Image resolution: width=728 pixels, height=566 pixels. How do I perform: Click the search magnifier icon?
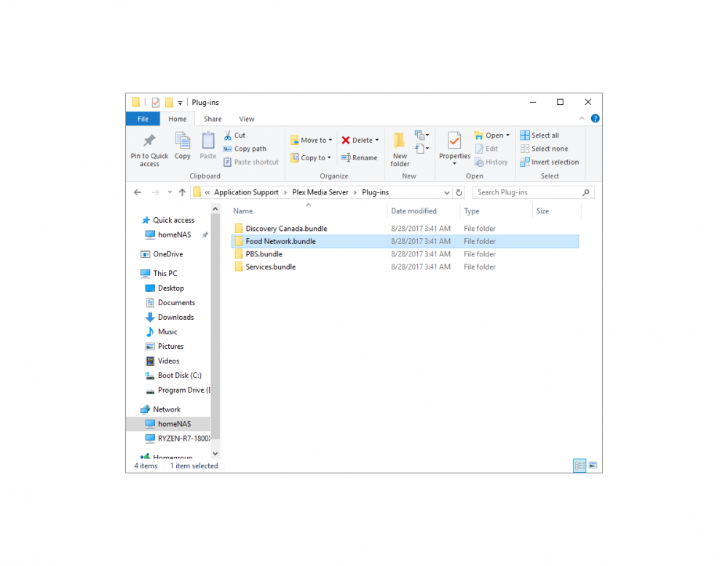(x=586, y=192)
